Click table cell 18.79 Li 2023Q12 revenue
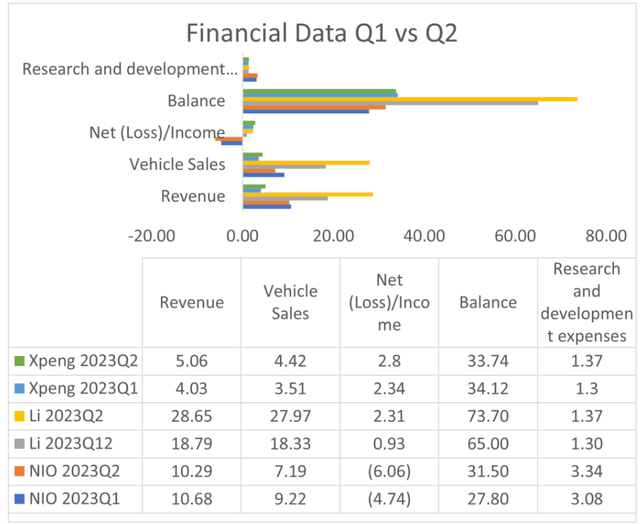The width and height of the screenshot is (640, 524). tap(192, 444)
